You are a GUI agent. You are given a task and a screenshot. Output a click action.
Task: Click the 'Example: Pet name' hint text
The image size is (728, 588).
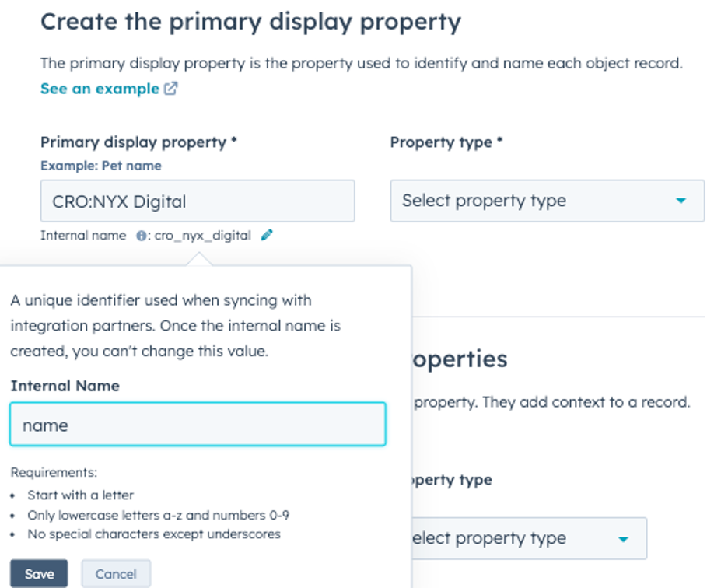click(100, 166)
